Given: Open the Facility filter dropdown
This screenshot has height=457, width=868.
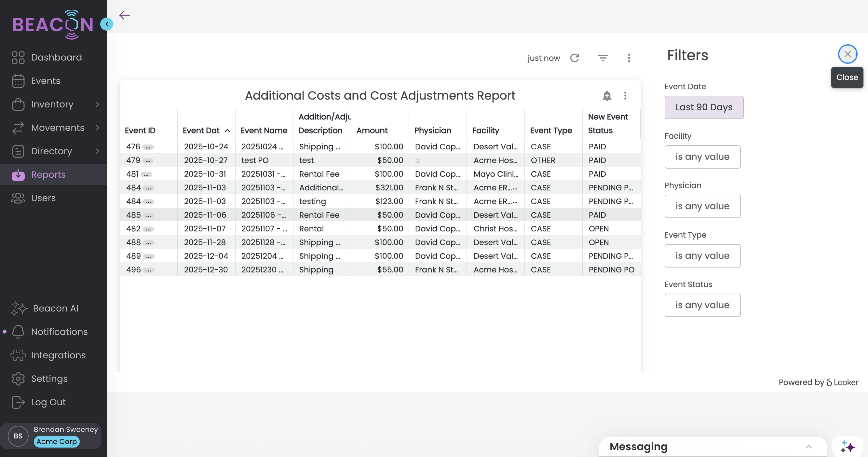Looking at the screenshot, I should pos(702,157).
